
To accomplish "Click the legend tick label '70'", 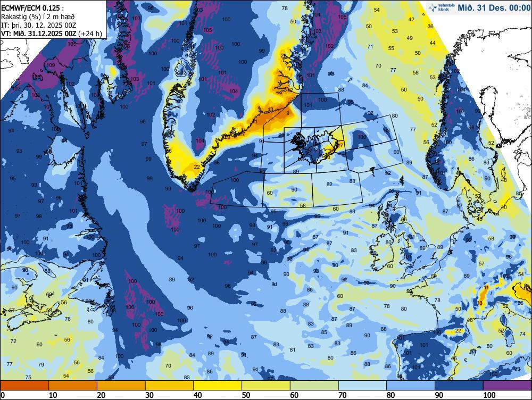I will [342, 395].
